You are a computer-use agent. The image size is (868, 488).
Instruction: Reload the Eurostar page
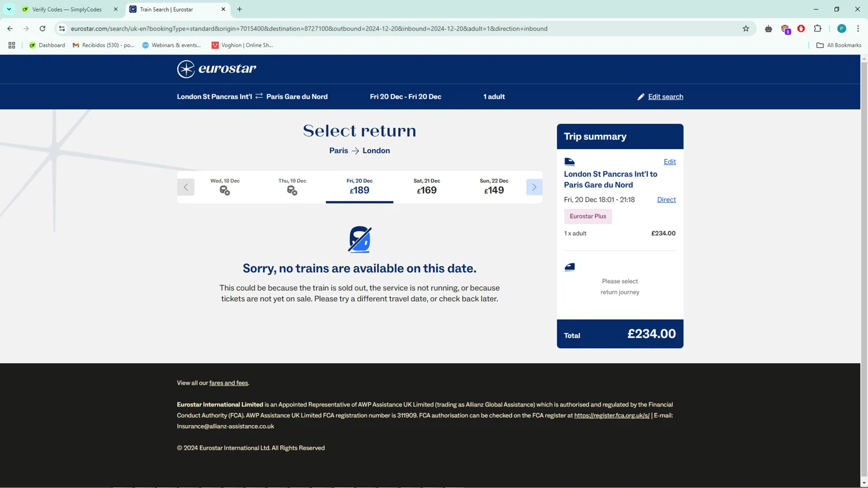[42, 28]
